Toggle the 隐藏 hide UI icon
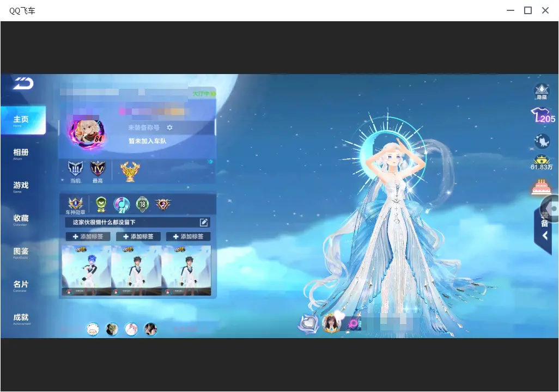559x392 pixels. (542, 92)
